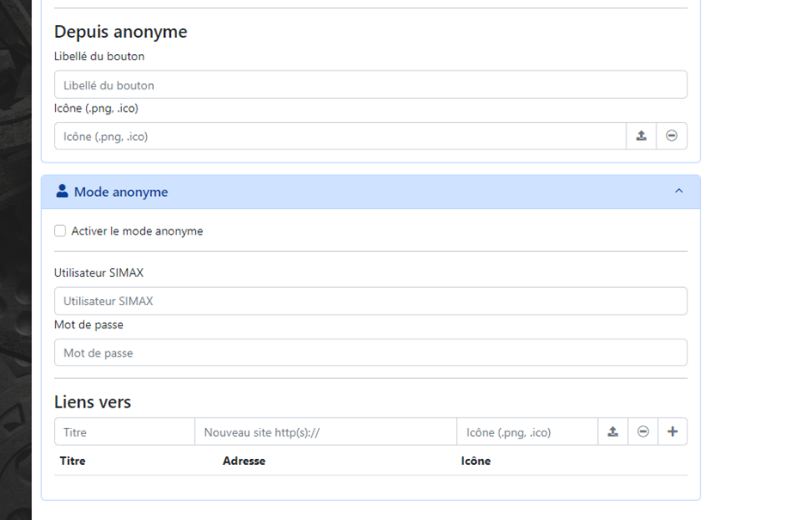Click the 'Mode anonyme' panel header title

click(120, 193)
